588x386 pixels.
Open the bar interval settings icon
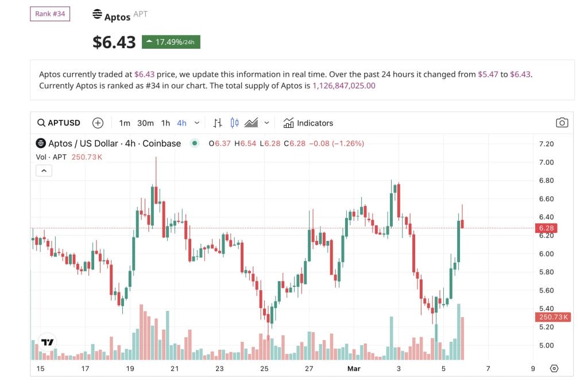[217, 122]
